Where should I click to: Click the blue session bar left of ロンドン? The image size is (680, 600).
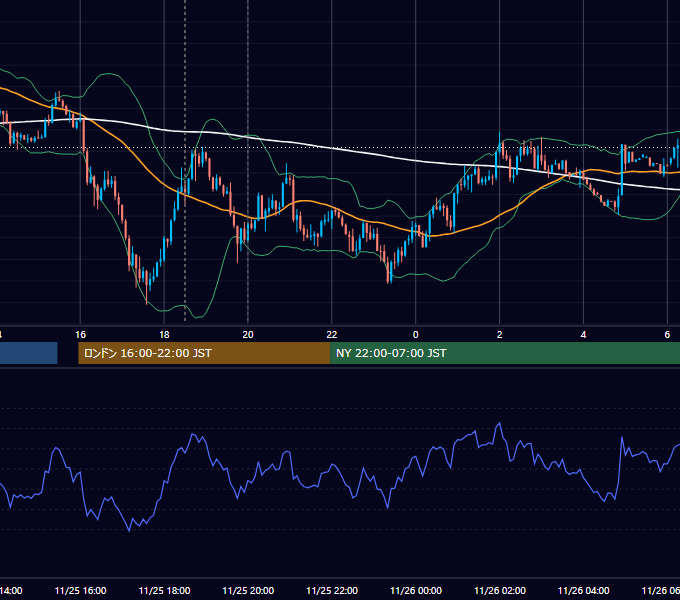(29, 353)
